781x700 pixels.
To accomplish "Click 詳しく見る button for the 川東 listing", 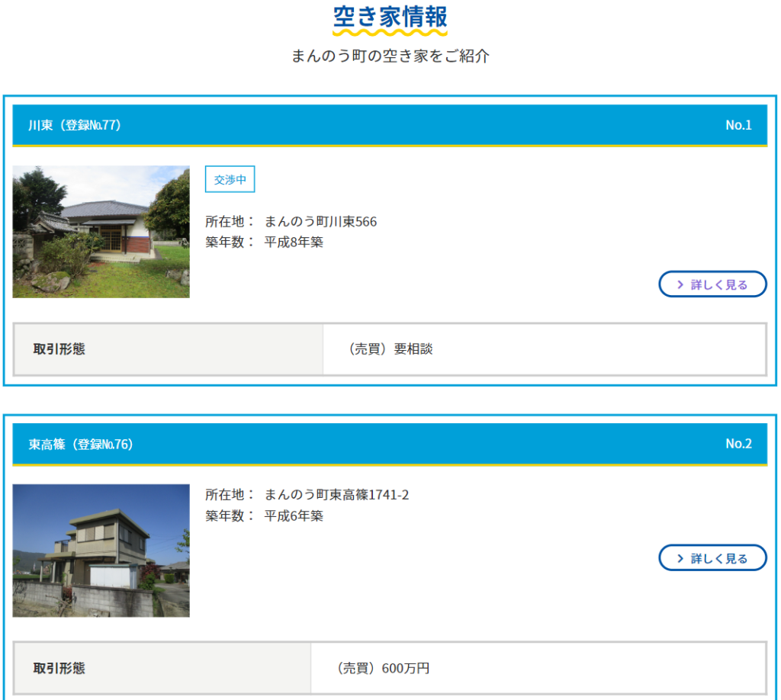I will coord(712,284).
